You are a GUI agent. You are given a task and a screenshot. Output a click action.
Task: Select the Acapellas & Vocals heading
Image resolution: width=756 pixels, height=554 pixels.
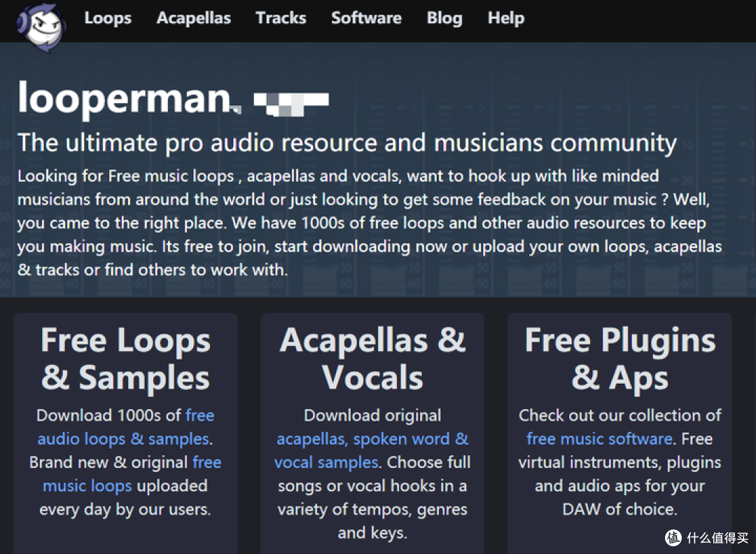(372, 359)
